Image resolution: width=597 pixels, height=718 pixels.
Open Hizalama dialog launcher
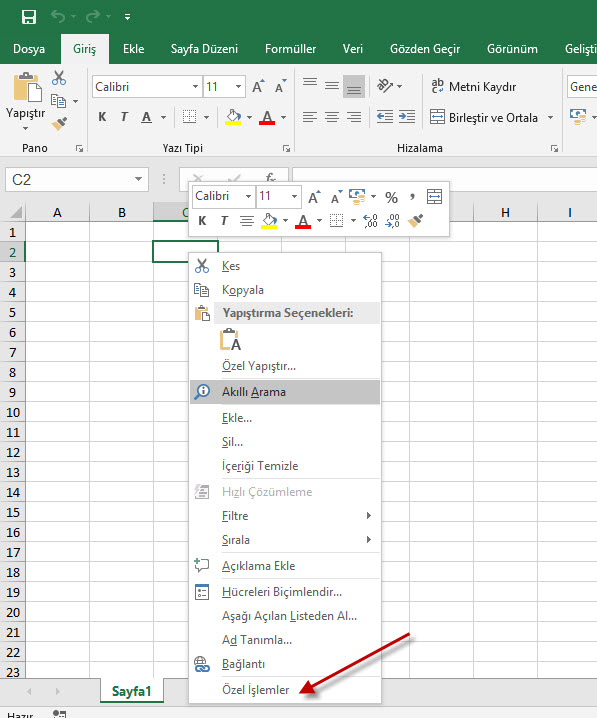(x=554, y=148)
